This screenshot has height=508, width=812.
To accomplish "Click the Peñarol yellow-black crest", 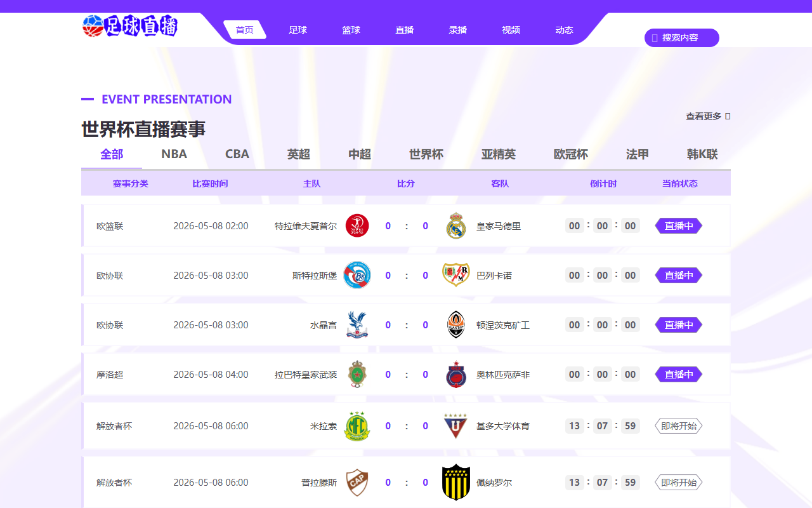I will click(x=456, y=482).
